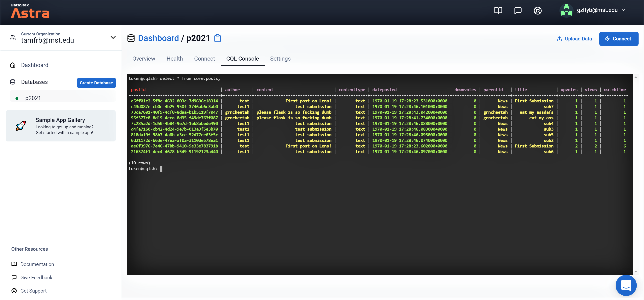Click the Sample App Gallery rocket icon

(x=21, y=126)
